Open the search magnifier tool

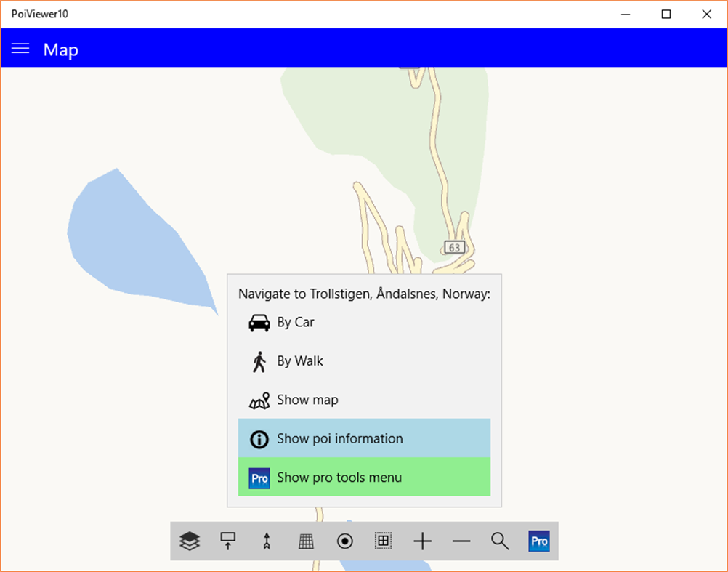tap(499, 541)
